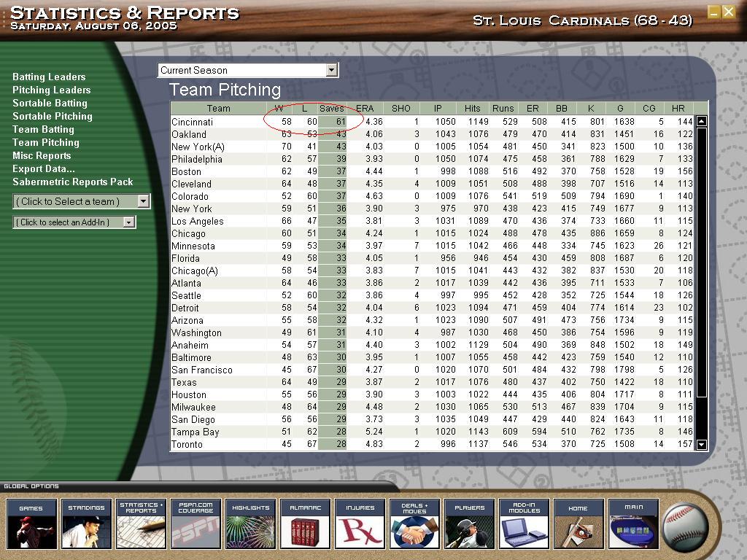Go to Home icon
This screenshot has width=747, height=560.
click(578, 524)
